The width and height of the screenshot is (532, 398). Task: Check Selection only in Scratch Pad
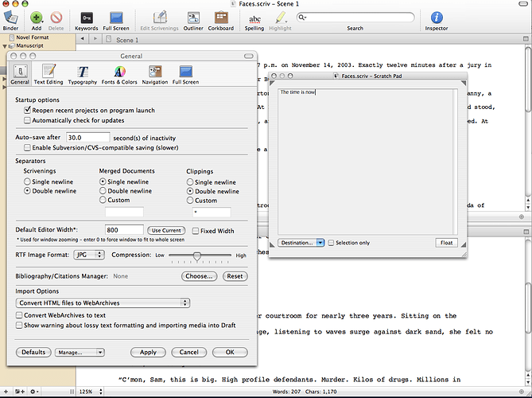331,243
